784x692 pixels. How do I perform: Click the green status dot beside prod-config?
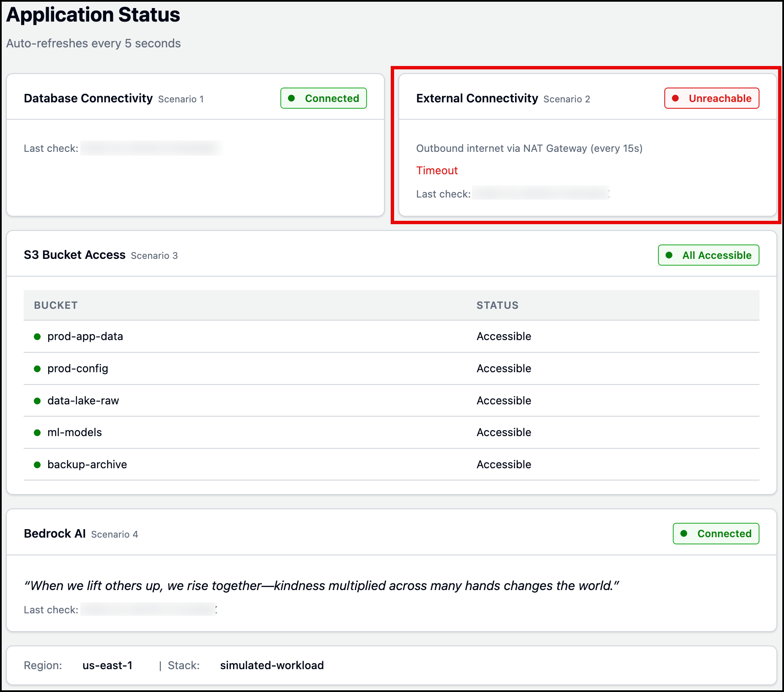(37, 369)
